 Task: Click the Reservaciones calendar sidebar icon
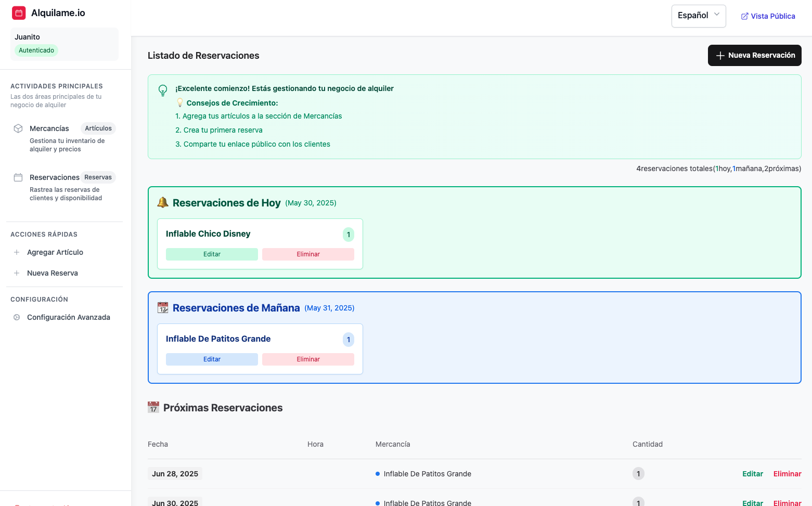point(18,177)
